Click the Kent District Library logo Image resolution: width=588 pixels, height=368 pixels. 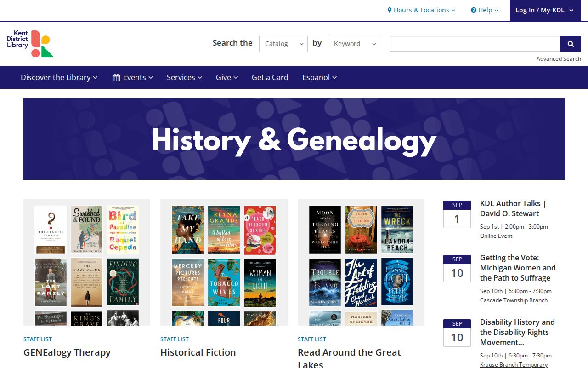point(30,44)
